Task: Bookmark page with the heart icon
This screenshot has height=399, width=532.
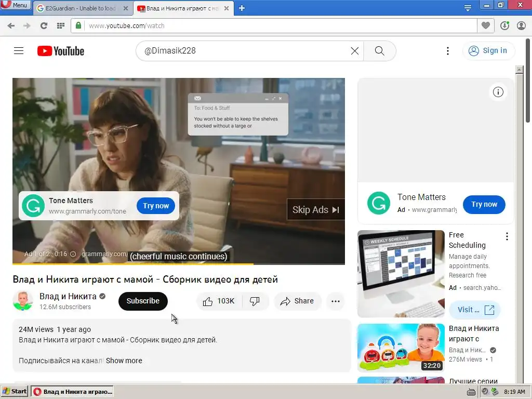Action: click(x=486, y=25)
